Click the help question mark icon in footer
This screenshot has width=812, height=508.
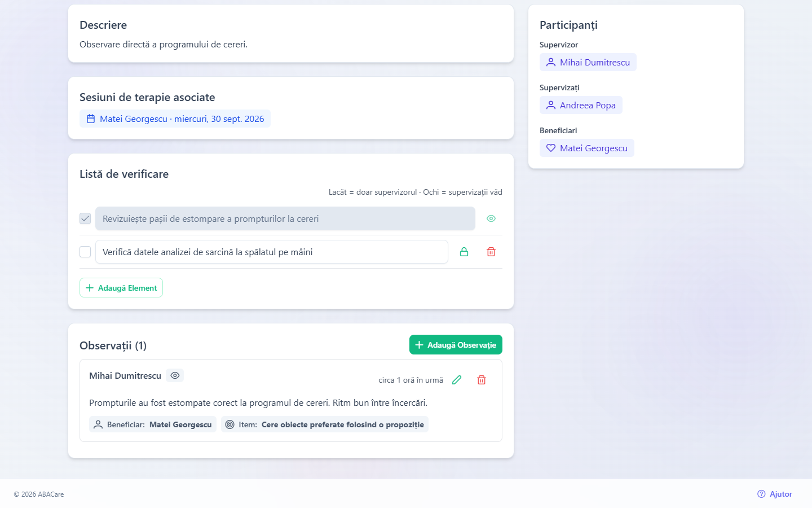pos(762,494)
